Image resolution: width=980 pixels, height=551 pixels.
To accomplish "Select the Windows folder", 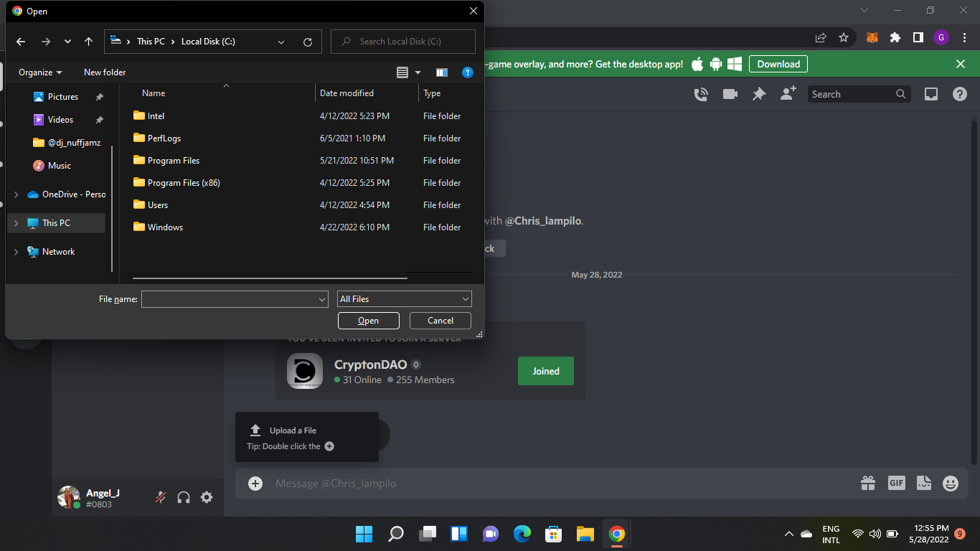I will coord(165,227).
